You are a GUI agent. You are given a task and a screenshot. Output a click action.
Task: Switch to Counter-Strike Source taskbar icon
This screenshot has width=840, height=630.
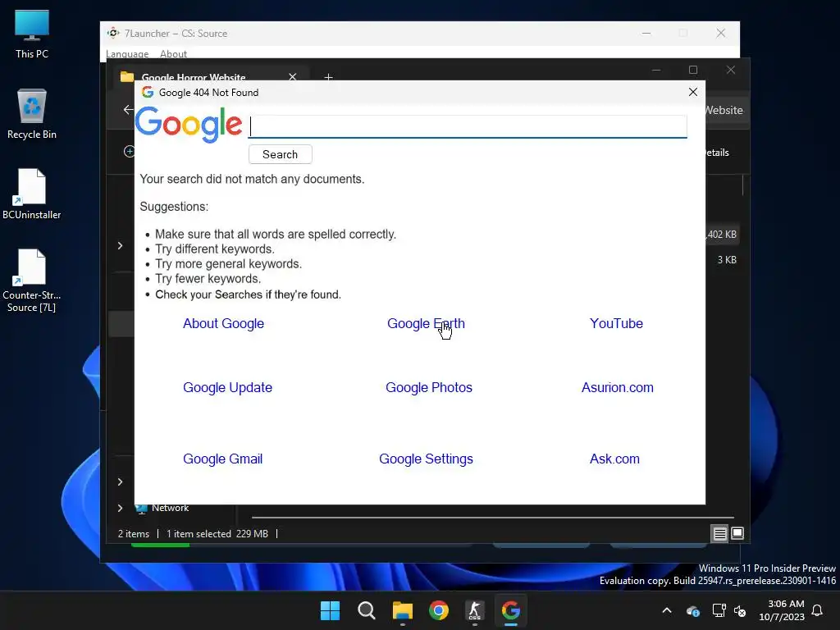coord(475,610)
